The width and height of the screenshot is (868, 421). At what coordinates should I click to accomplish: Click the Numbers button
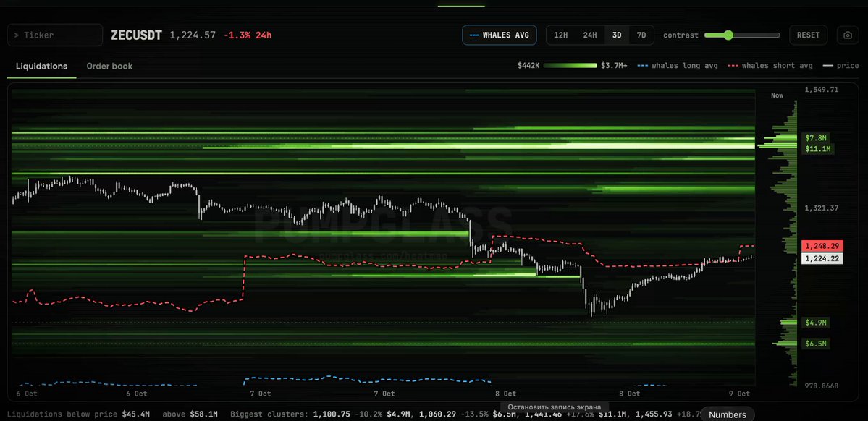pyautogui.click(x=728, y=414)
